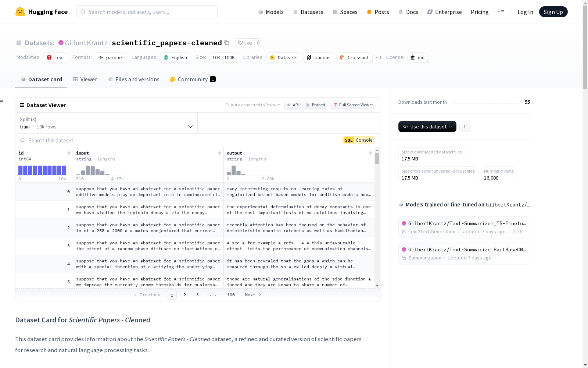Go to page 3 of the dataset
Screen dimensions: 588x368
click(x=197, y=295)
